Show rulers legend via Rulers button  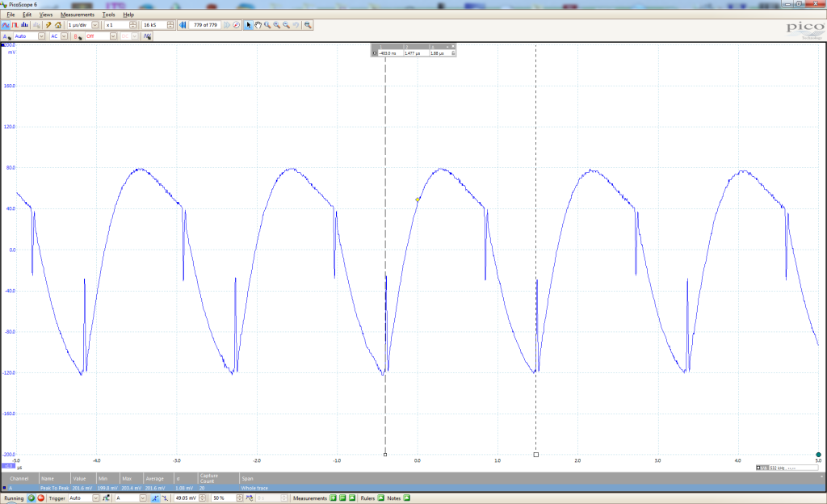pyautogui.click(x=381, y=498)
